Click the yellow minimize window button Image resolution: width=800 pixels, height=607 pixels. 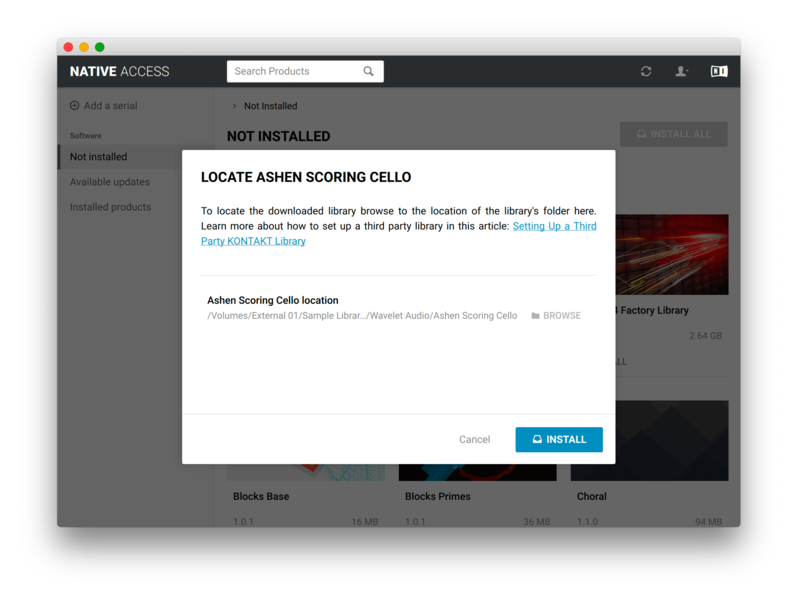pos(84,47)
